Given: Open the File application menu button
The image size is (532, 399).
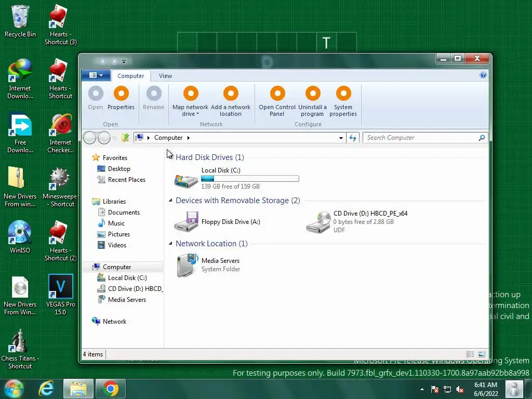Looking at the screenshot, I should pos(96,75).
